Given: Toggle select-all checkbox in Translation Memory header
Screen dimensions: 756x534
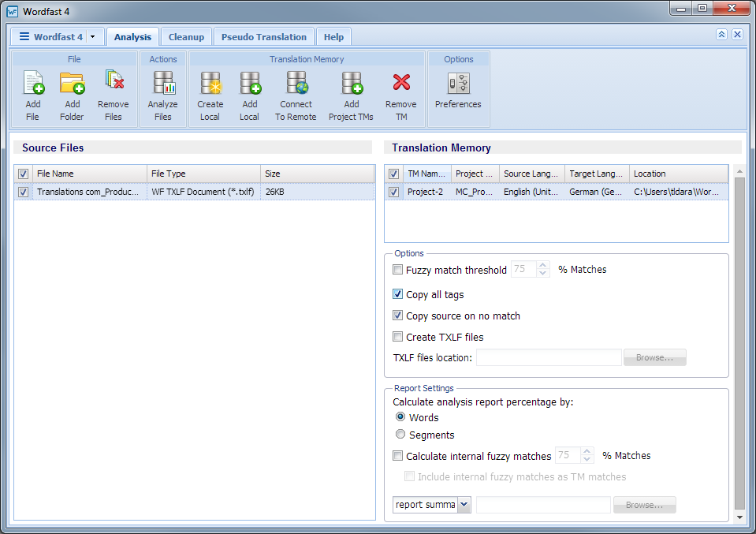Looking at the screenshot, I should point(394,174).
